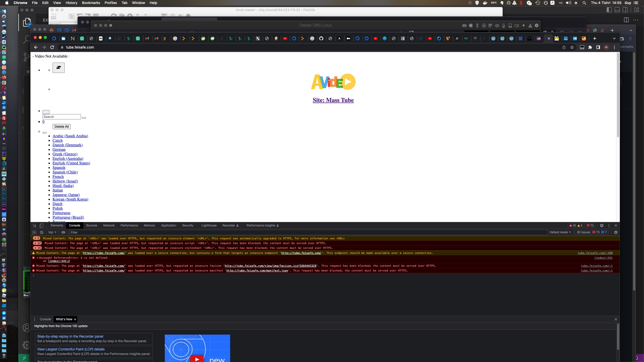Image resolution: width=644 pixels, height=362 pixels.
Task: Open the GitHub bookmark in the bookmarks bar
Action: click(321, 38)
